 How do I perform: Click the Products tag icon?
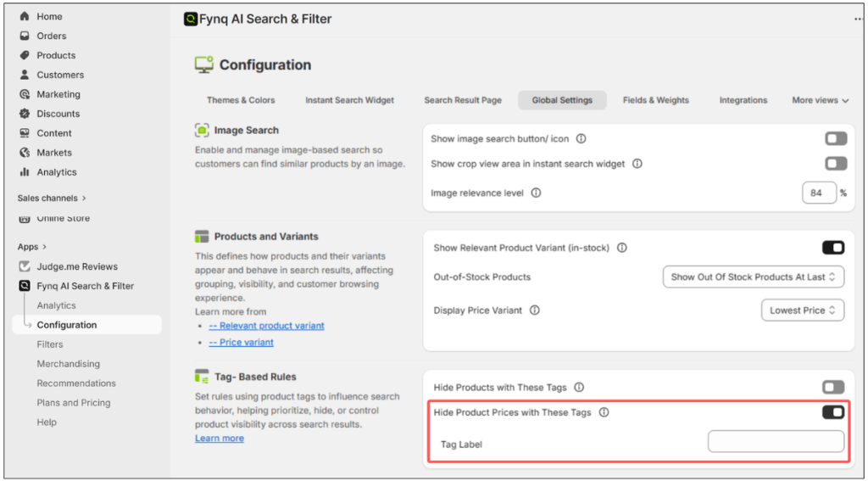coord(25,55)
